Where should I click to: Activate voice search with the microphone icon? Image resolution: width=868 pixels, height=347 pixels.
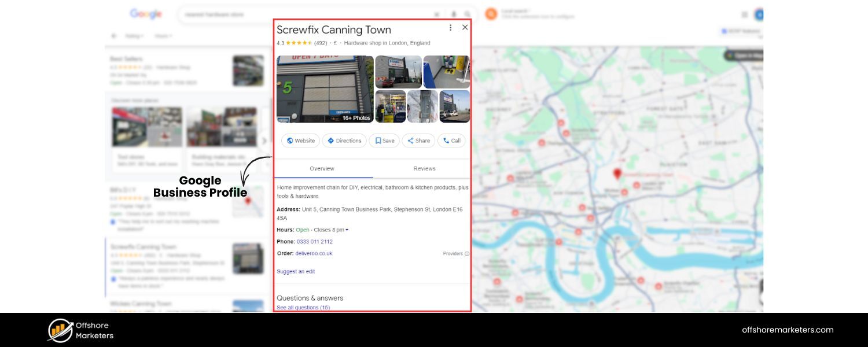(x=453, y=14)
